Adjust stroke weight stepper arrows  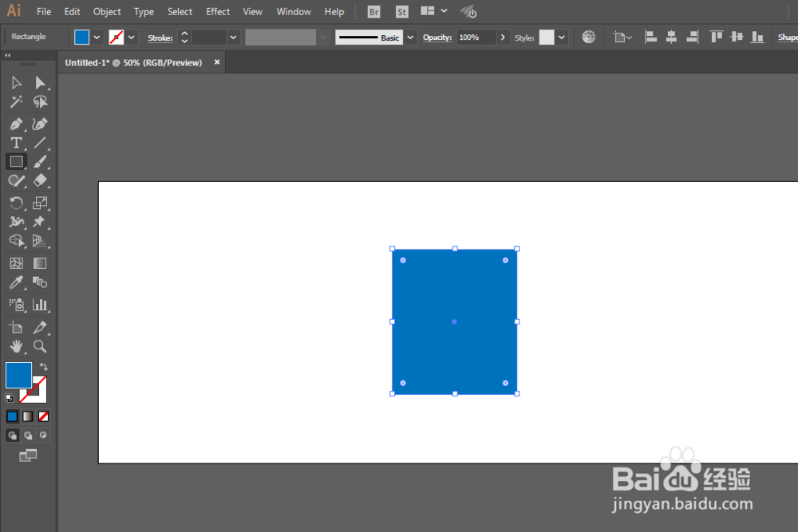(x=185, y=37)
